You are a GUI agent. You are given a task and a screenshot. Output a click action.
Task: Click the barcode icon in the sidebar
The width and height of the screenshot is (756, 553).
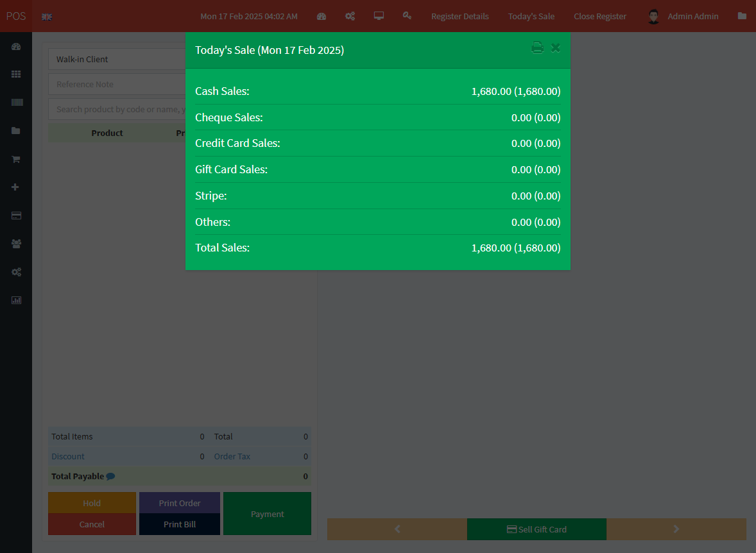16,103
